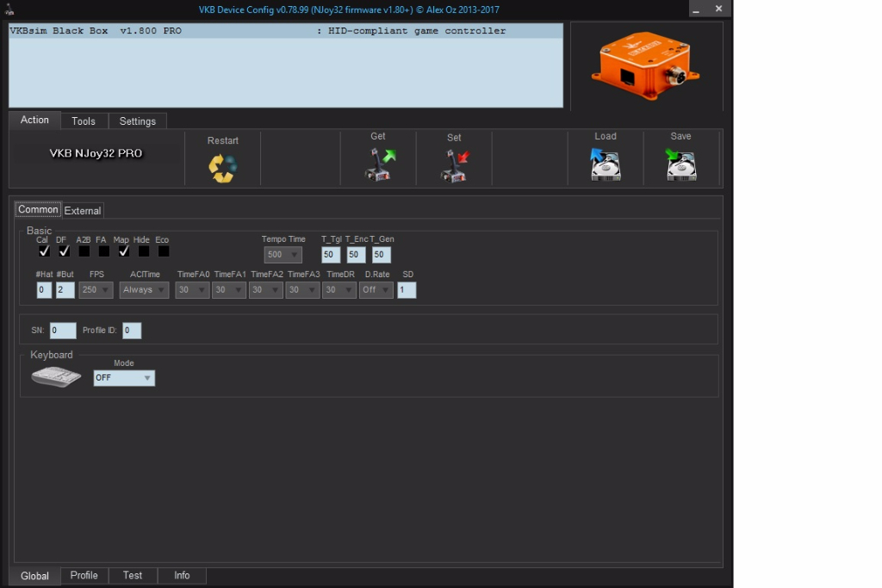882x588 pixels.
Task: Open the TimeDR dropdown
Action: [x=339, y=290]
